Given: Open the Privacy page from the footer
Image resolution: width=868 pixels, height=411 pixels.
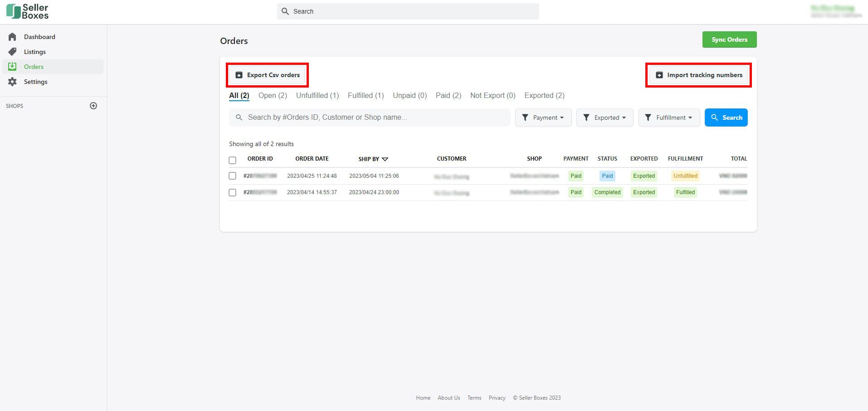Looking at the screenshot, I should click(497, 397).
